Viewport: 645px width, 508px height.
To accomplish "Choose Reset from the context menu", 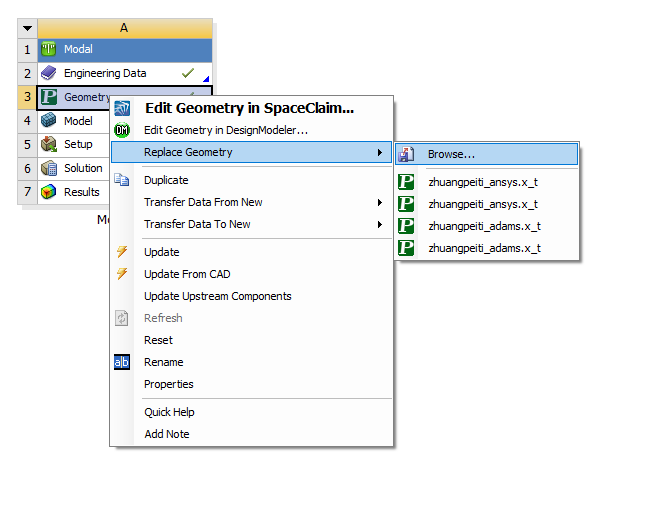I will click(251, 340).
